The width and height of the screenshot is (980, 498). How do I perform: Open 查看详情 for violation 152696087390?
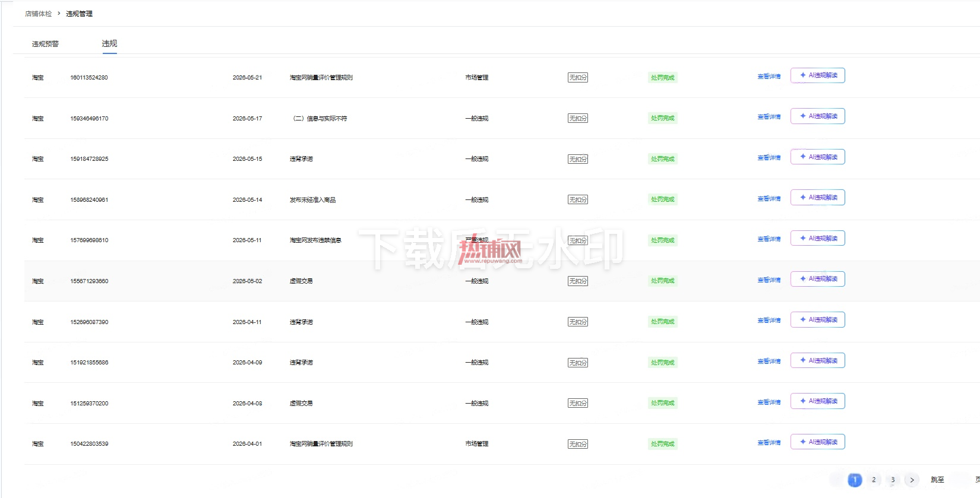click(x=769, y=321)
